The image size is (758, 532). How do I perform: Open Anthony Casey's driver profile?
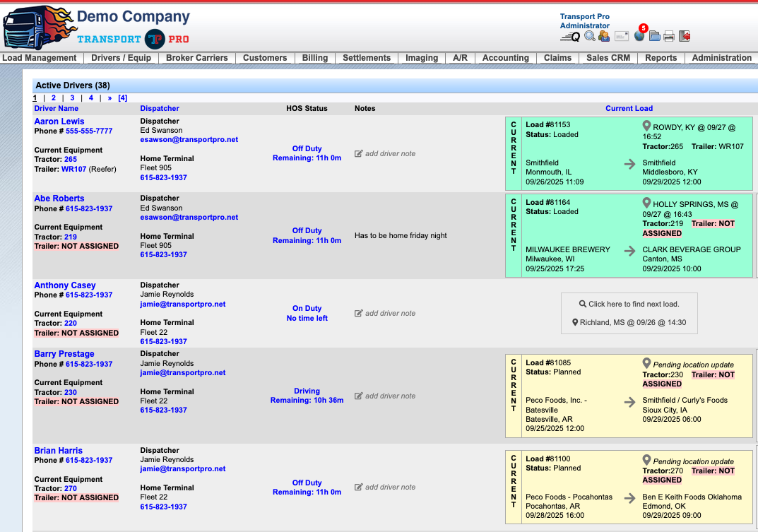pyautogui.click(x=65, y=285)
